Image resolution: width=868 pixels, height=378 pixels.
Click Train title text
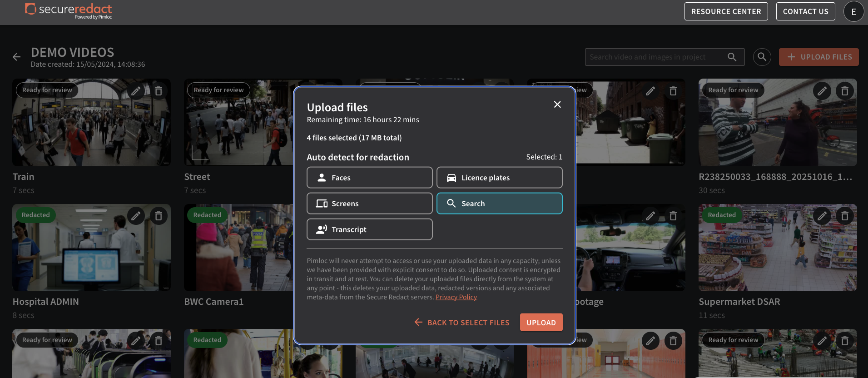[x=23, y=177]
